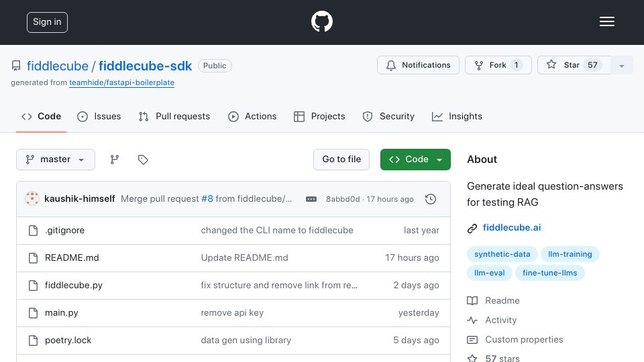This screenshot has height=362, width=644.
Task: Click the GitHub Octocat logo
Action: (321, 21)
